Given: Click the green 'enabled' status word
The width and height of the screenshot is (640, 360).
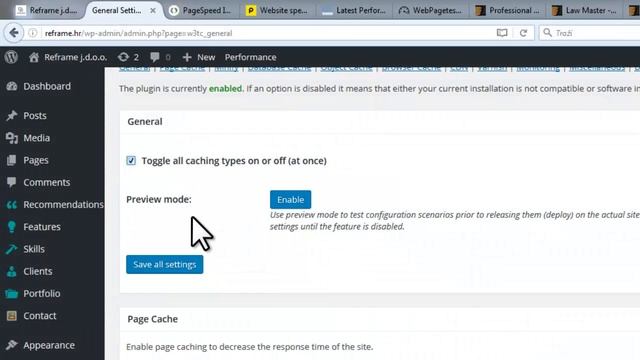Looking at the screenshot, I should coord(225,89).
